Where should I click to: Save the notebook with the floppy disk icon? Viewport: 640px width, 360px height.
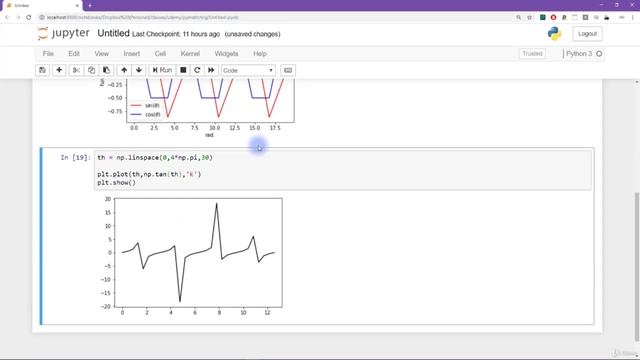[42, 70]
